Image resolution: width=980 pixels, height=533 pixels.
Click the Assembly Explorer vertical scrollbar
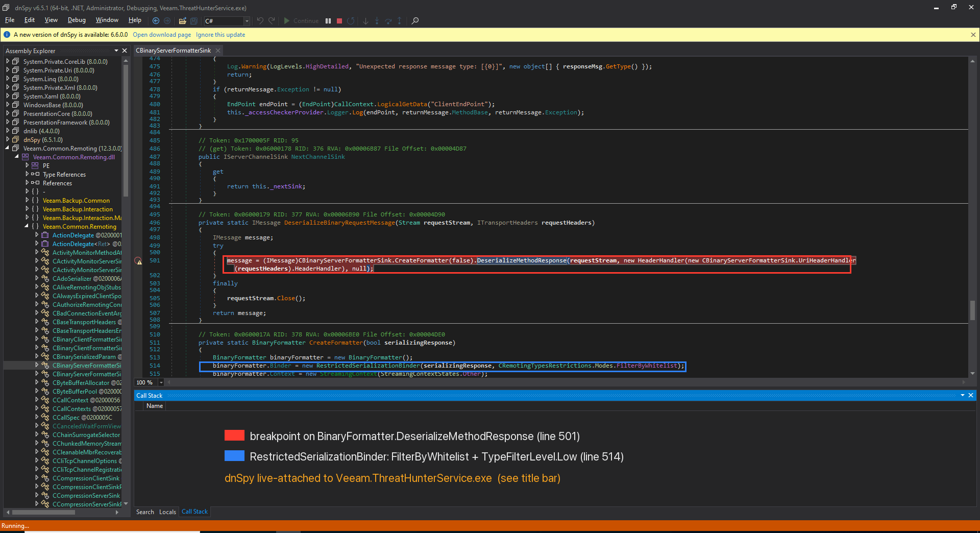[126, 130]
